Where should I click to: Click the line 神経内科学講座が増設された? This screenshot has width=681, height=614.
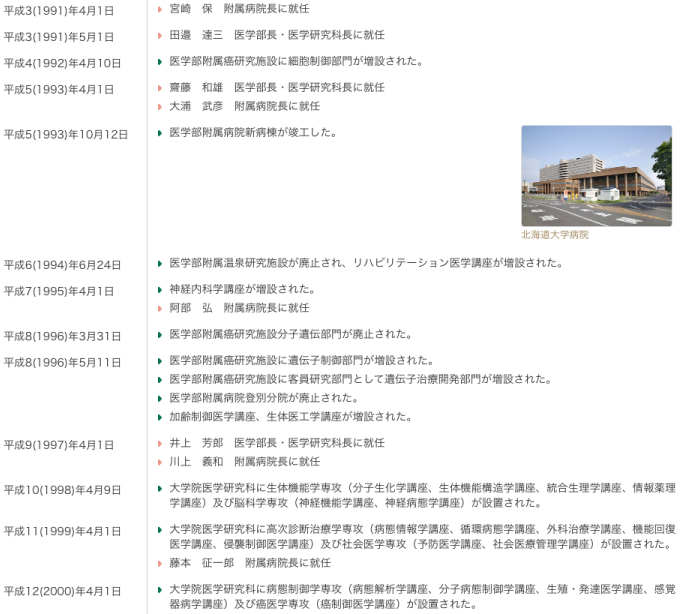coord(242,289)
